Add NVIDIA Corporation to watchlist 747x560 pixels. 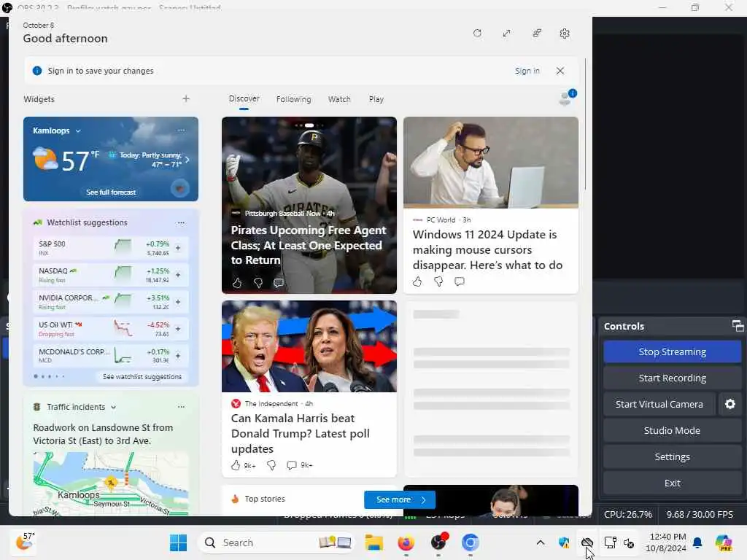[178, 302]
